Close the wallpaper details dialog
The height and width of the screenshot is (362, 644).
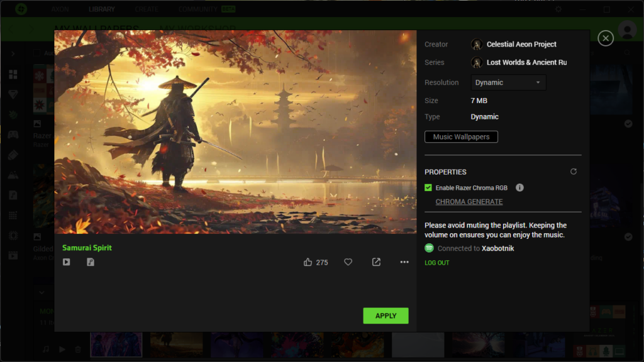pyautogui.click(x=606, y=38)
